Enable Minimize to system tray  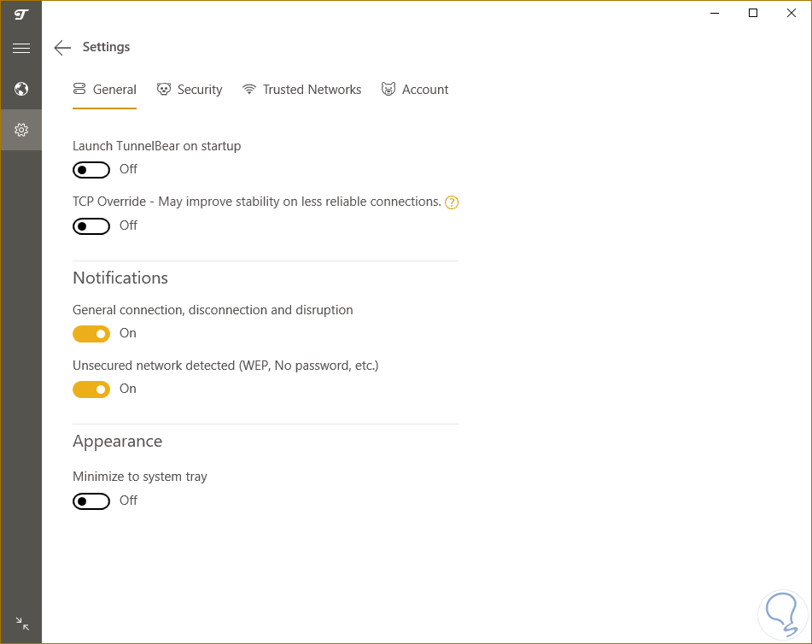point(91,501)
